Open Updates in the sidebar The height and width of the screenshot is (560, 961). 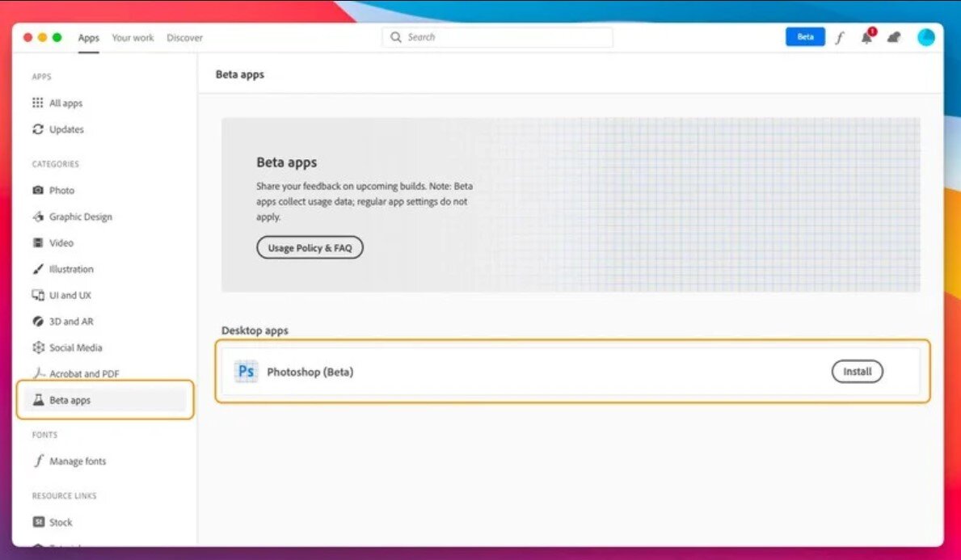point(66,129)
